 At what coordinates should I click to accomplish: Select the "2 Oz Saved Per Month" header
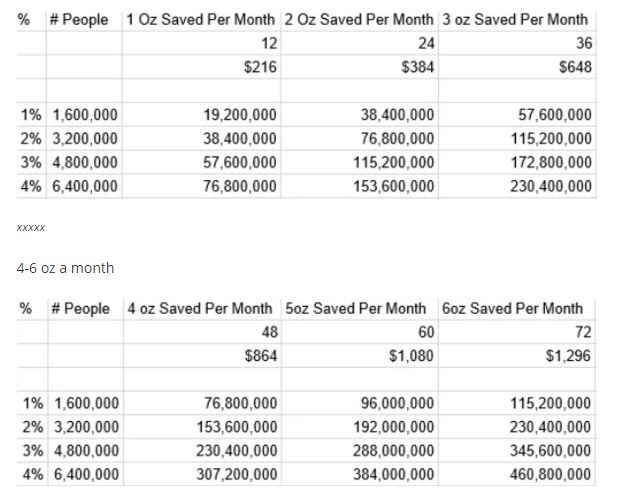(359, 20)
